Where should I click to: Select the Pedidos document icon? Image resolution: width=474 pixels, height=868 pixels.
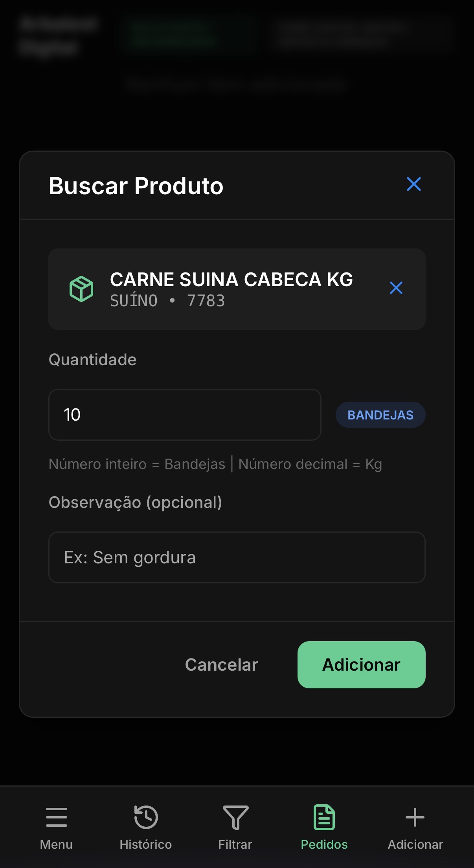coord(324,818)
